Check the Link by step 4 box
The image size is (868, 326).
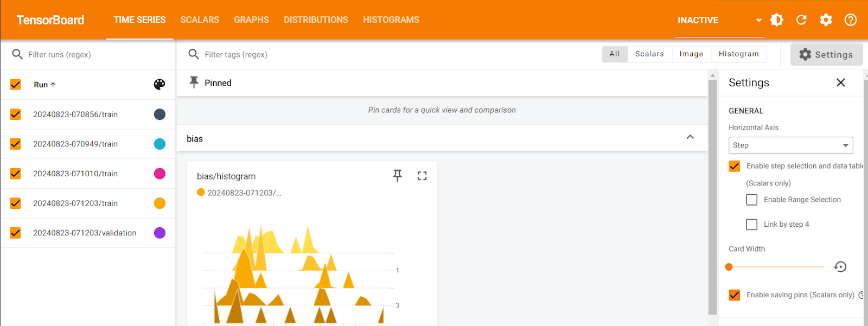point(752,225)
